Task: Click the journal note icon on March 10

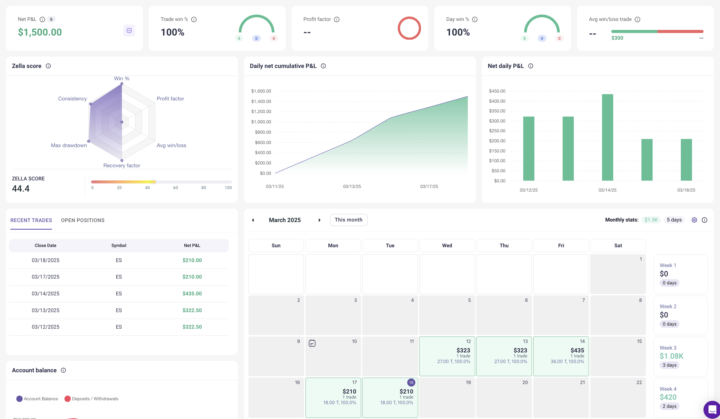Action: (313, 343)
